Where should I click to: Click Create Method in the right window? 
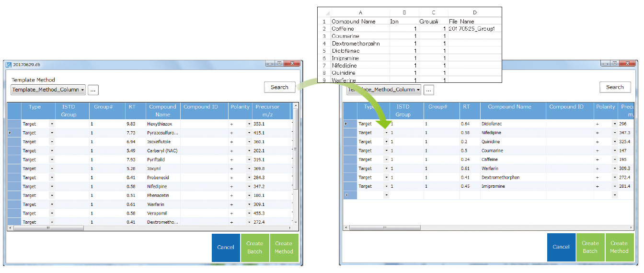(619, 247)
